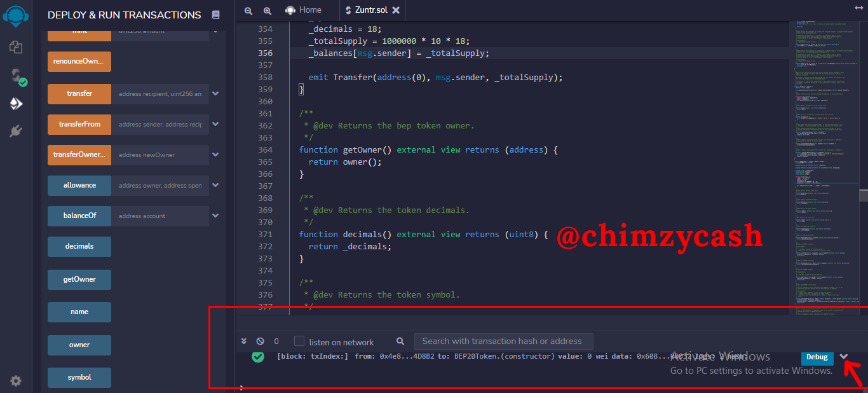Call the symbol function

[79, 377]
